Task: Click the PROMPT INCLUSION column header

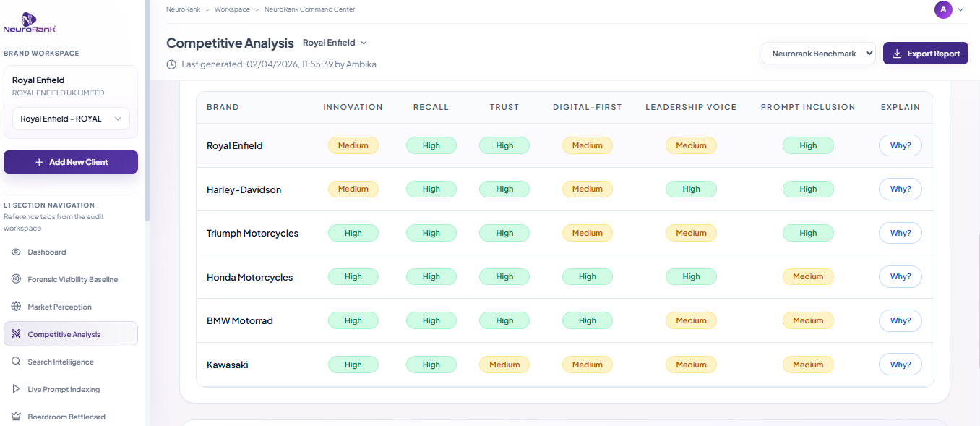Action: click(x=808, y=107)
